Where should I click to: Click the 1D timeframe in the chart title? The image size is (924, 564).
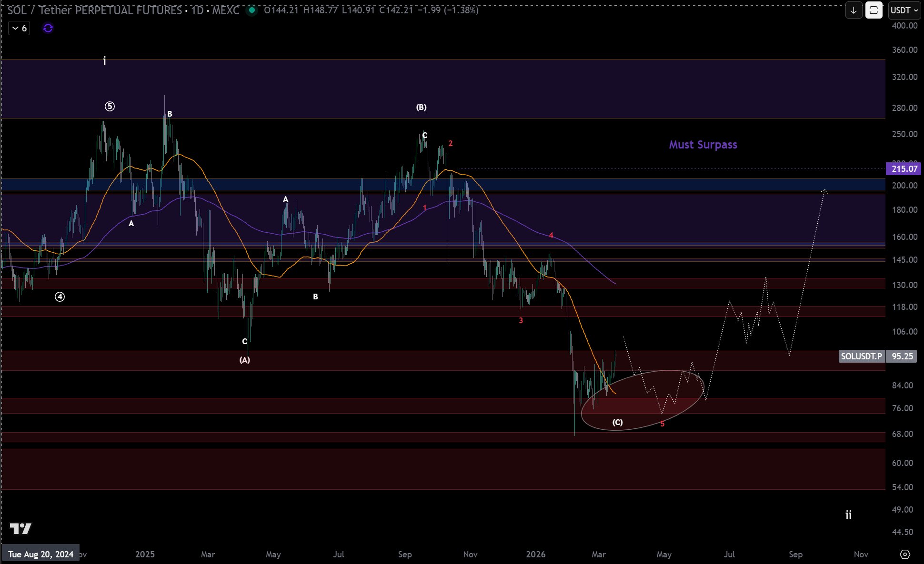click(197, 10)
